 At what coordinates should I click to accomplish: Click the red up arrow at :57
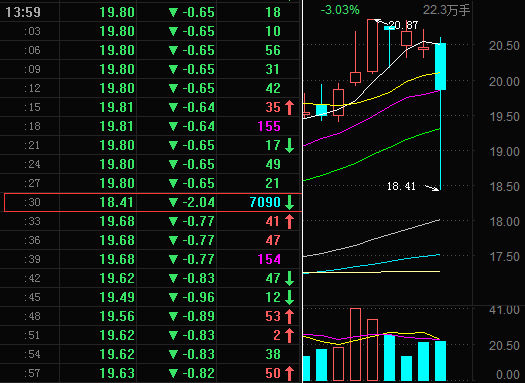(289, 373)
